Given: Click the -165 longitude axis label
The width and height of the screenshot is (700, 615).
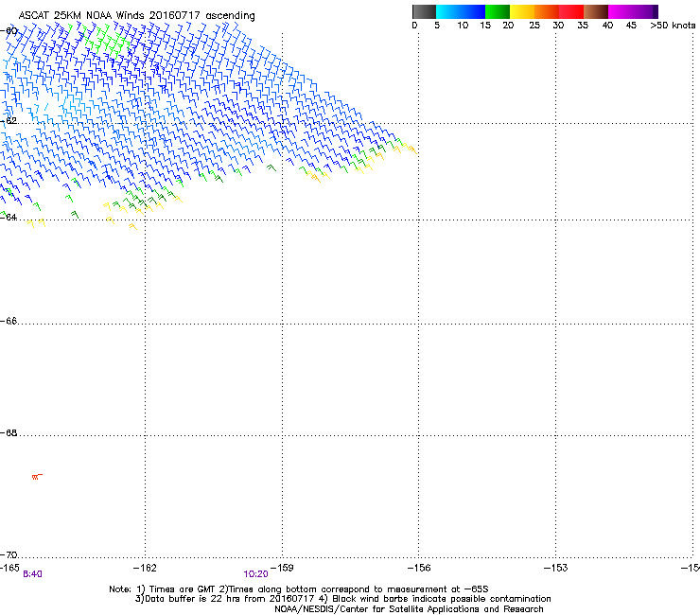Looking at the screenshot, I should (x=9, y=568).
